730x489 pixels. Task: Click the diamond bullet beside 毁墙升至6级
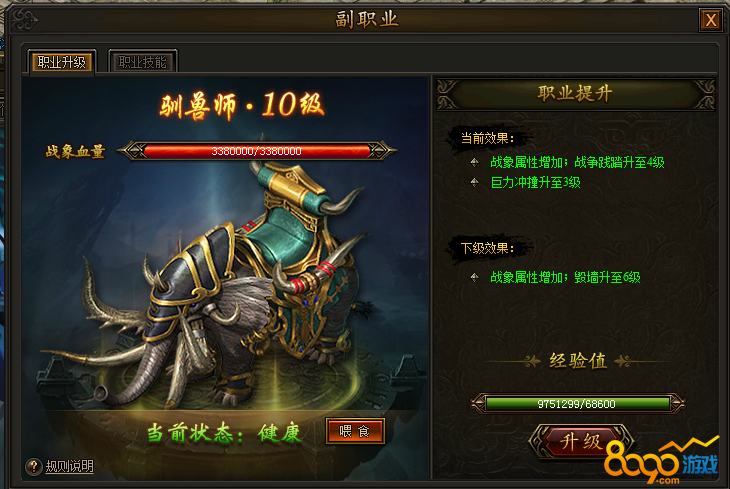click(474, 278)
